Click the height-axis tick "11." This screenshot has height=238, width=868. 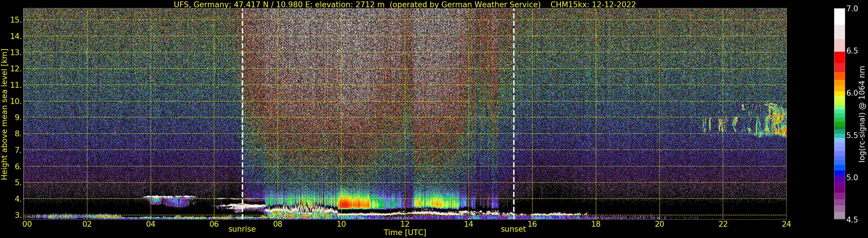[x=16, y=85]
